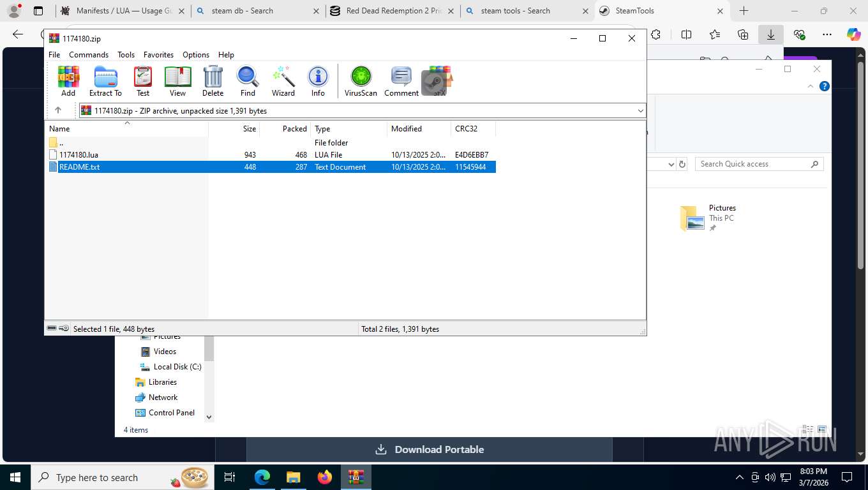Click the browser back arrow
868x490 pixels.
coord(18,34)
